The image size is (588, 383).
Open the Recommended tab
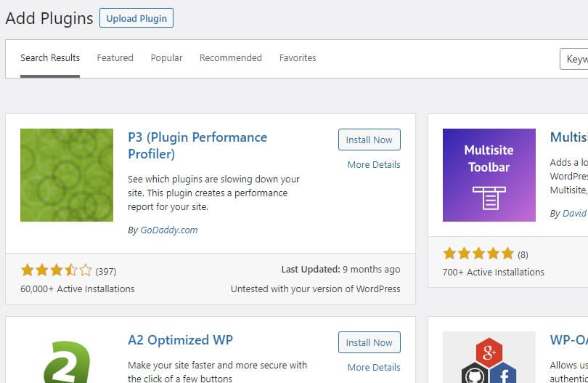pyautogui.click(x=231, y=58)
